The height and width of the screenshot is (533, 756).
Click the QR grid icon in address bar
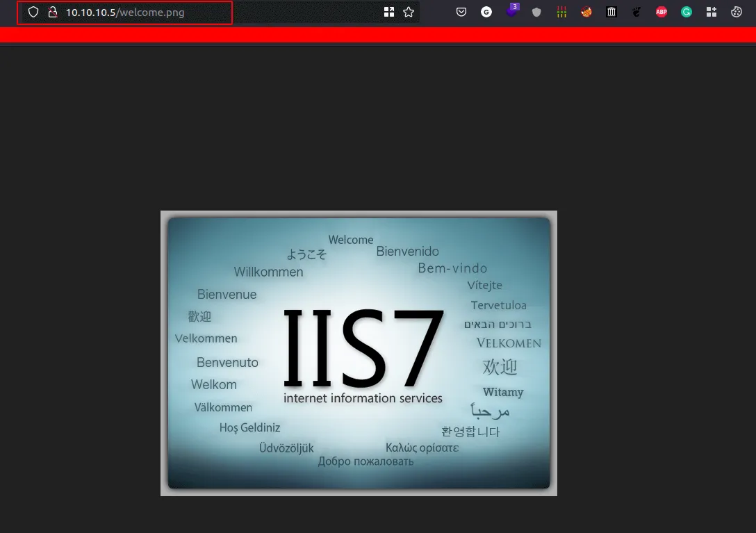pos(389,12)
